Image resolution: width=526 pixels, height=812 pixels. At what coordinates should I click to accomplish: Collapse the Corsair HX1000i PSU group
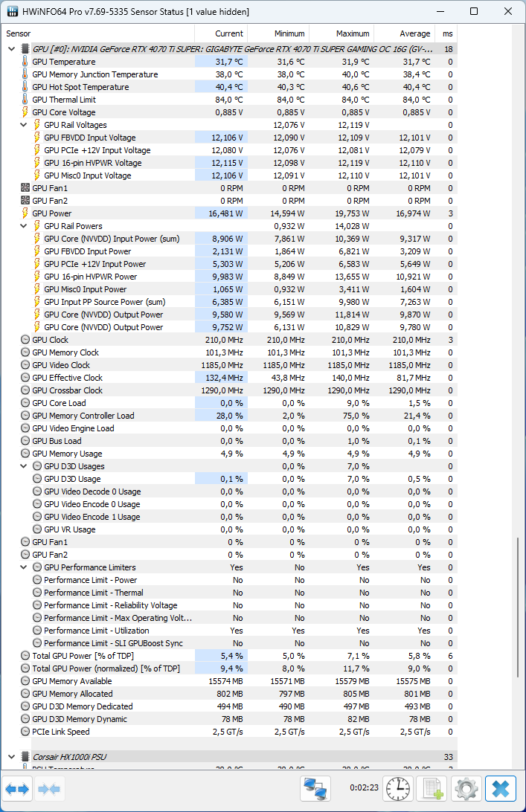11,757
